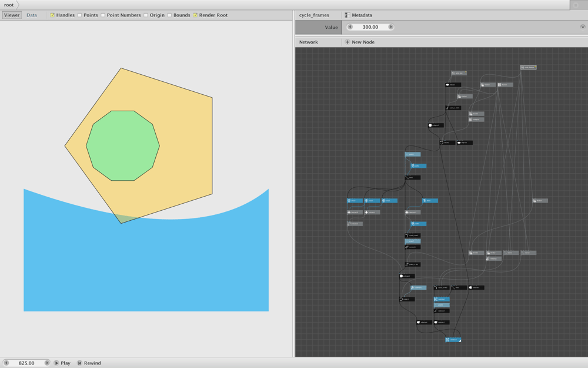
Task: Click the plus icon next to New Node
Action: click(348, 42)
